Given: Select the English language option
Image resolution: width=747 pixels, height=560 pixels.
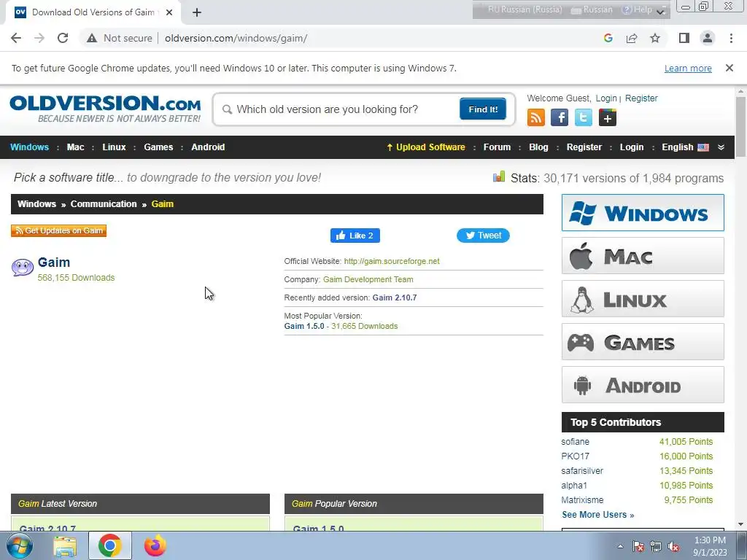Looking at the screenshot, I should pyautogui.click(x=685, y=147).
